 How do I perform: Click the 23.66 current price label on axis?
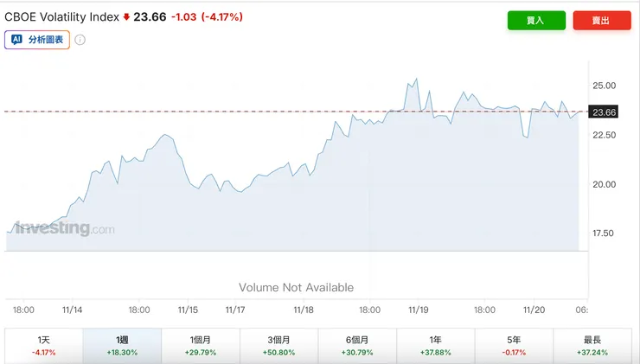pos(603,112)
